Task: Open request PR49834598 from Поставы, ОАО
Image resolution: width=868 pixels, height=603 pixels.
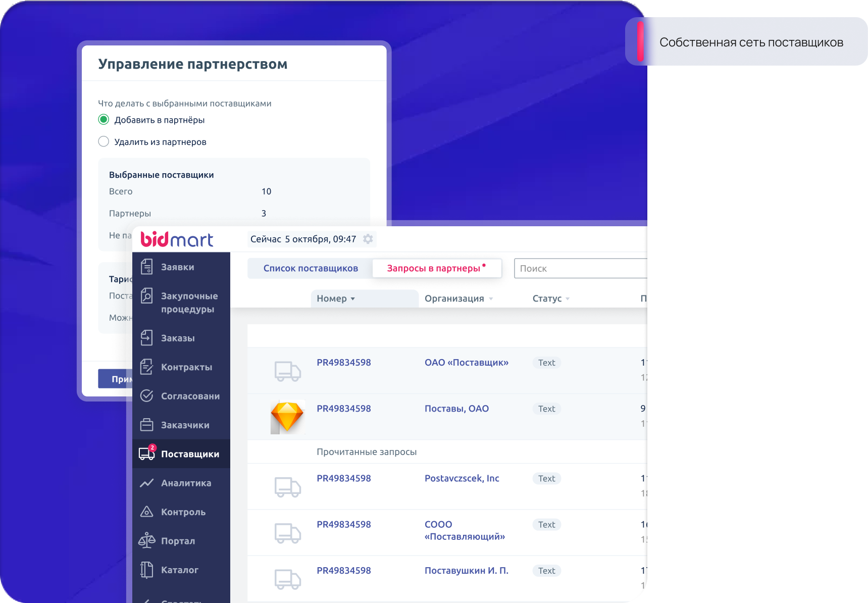Action: click(x=344, y=409)
